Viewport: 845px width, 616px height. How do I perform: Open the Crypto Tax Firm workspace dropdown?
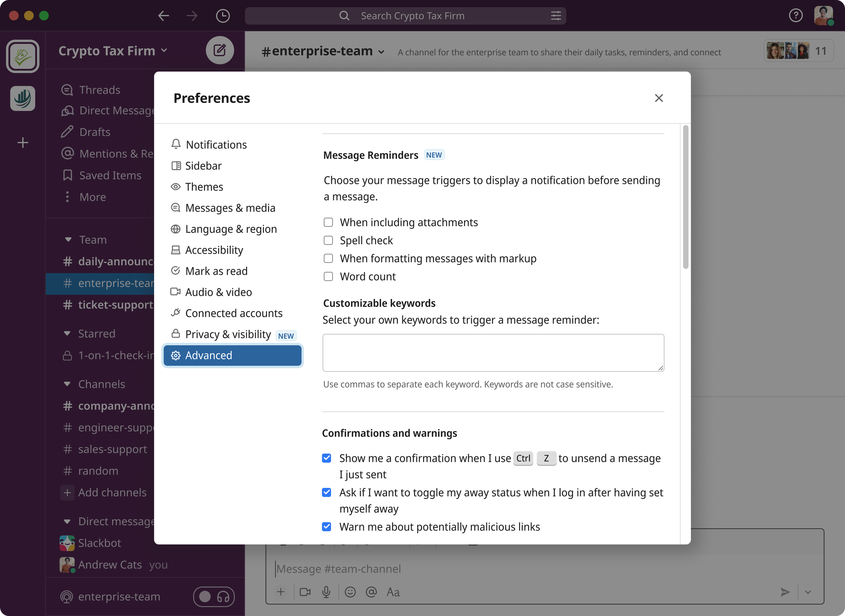click(113, 51)
